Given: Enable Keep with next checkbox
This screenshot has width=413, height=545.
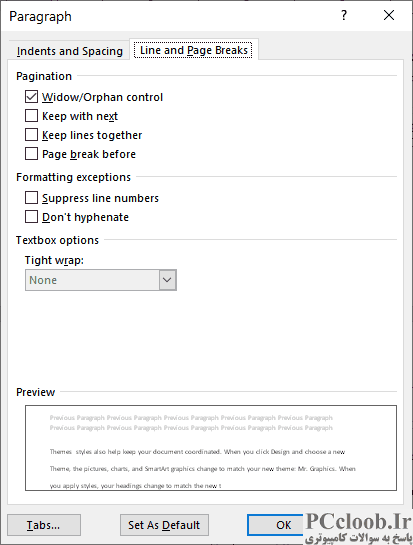Looking at the screenshot, I should (x=31, y=116).
